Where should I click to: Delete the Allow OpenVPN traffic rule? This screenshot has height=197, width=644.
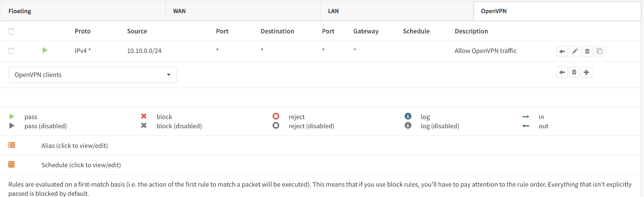coord(587,51)
